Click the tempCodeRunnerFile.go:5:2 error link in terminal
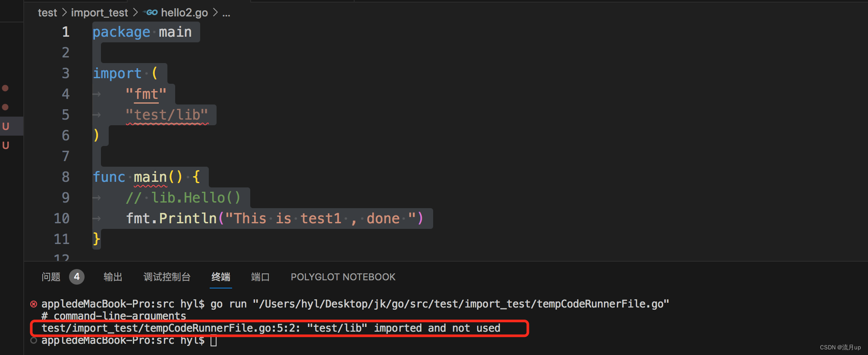868x355 pixels. [x=171, y=328]
